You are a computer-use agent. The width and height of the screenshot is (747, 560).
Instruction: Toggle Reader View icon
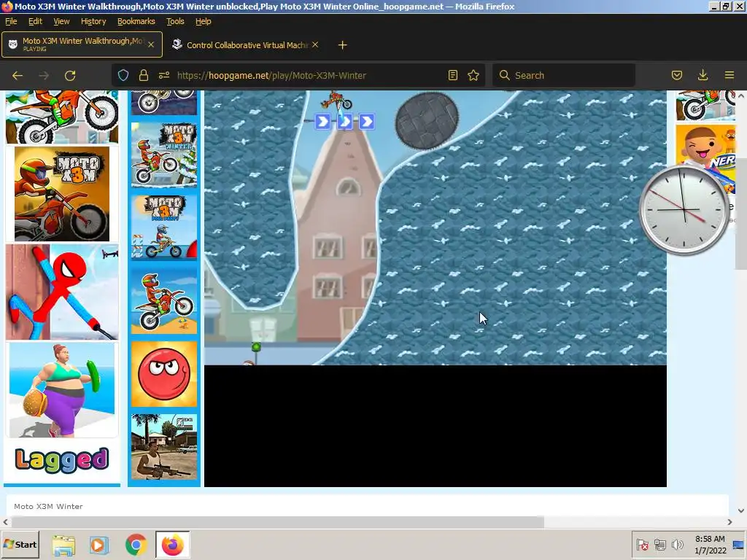[x=452, y=75]
